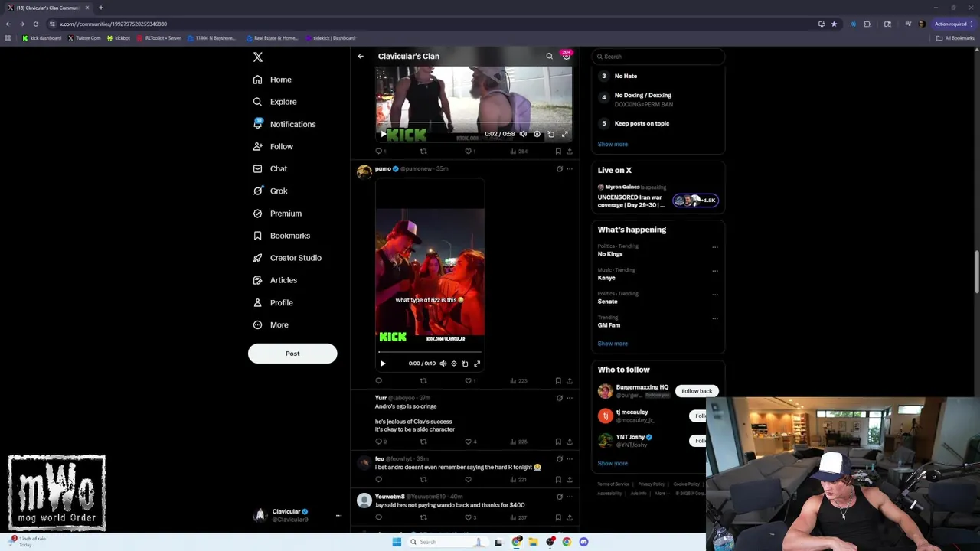980x551 pixels.
Task: Repost feo's post
Action: [423, 480]
